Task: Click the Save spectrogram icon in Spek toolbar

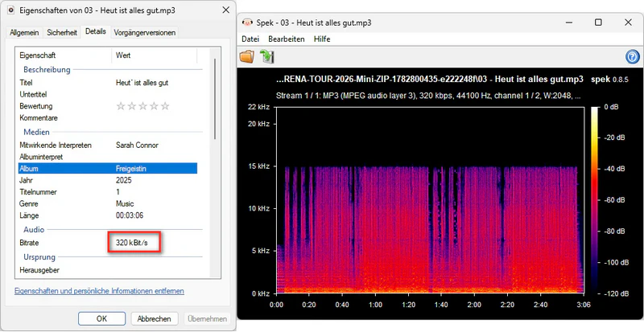Action: click(267, 56)
